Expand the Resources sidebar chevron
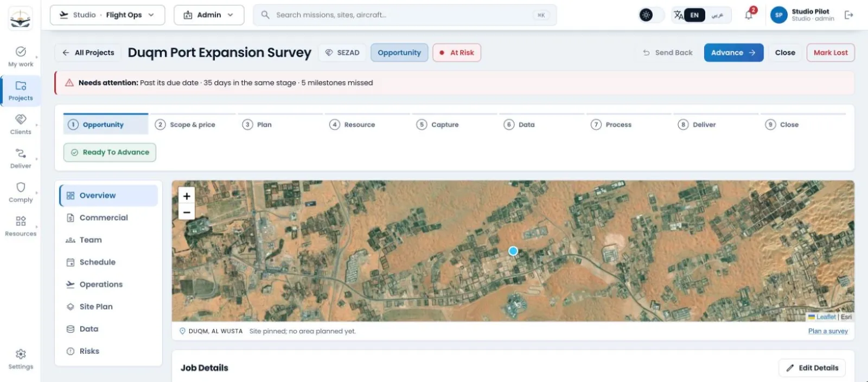 tap(36, 226)
